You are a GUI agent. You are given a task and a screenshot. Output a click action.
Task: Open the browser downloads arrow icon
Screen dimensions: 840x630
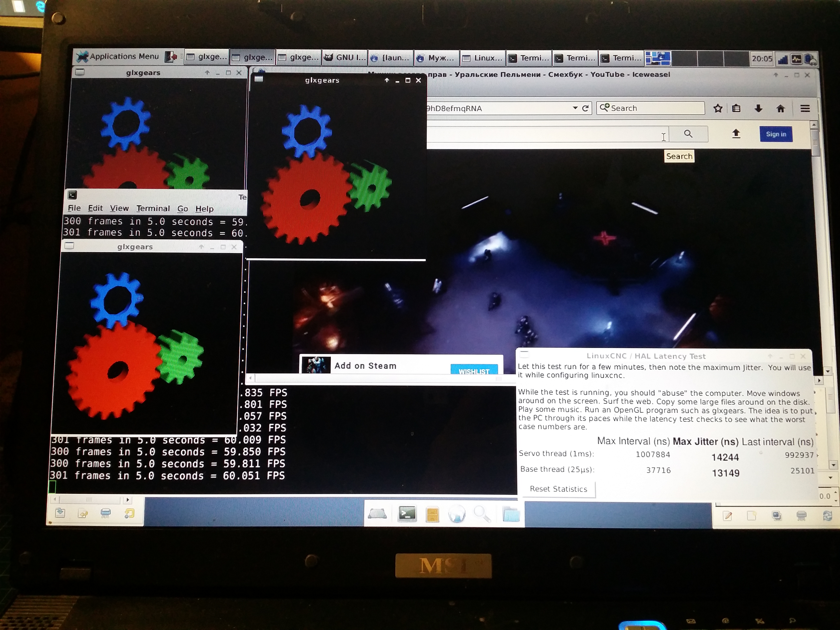[758, 109]
